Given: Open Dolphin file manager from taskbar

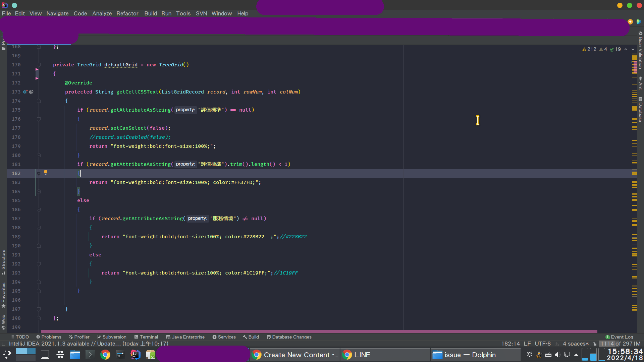Looking at the screenshot, I should tap(75, 355).
